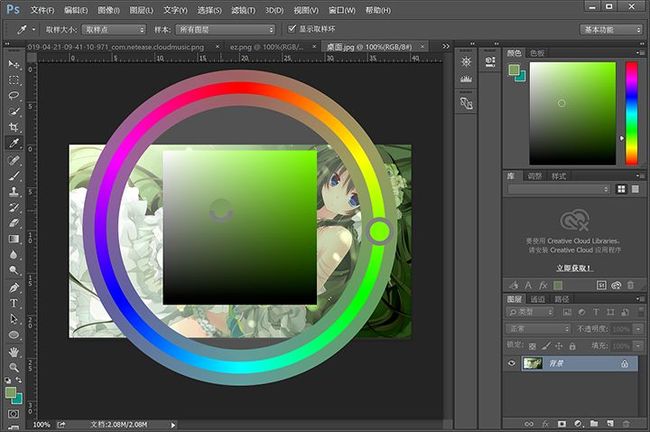Select the Lasso tool

(14, 96)
